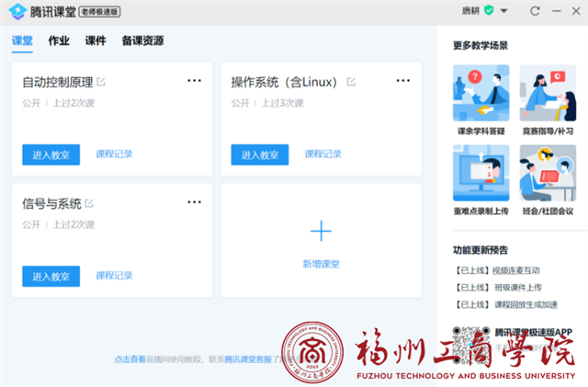
Task: Open 课程记录 for 操作系统（含Linux）
Action: (x=322, y=154)
